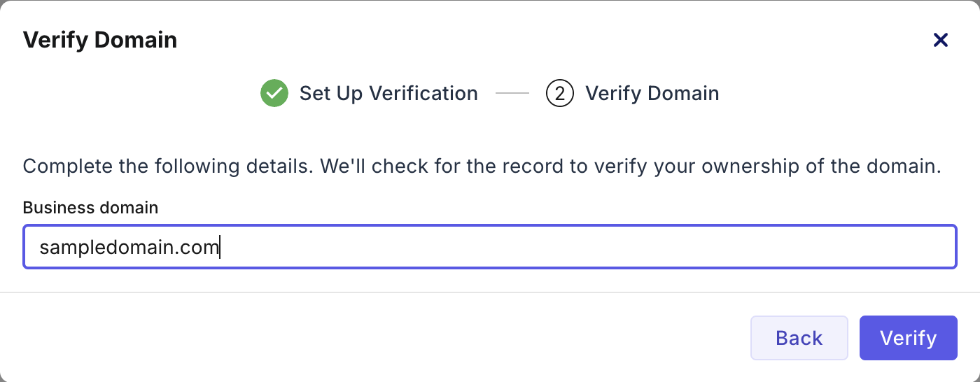Click the blank space at the input's right end
This screenshot has width=980, height=382.
(910, 247)
